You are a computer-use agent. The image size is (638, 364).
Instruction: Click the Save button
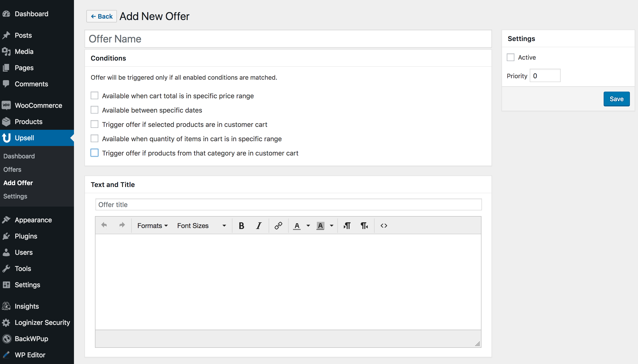click(x=616, y=99)
